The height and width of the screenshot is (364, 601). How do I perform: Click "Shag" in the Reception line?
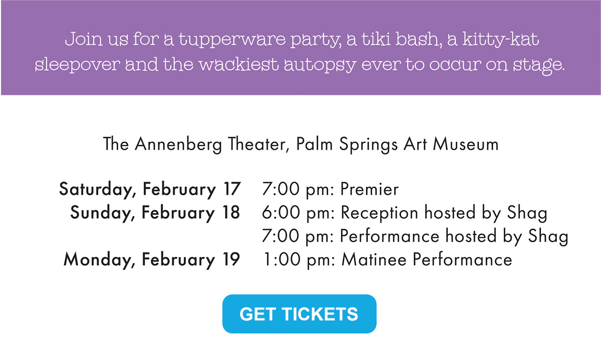click(x=527, y=213)
